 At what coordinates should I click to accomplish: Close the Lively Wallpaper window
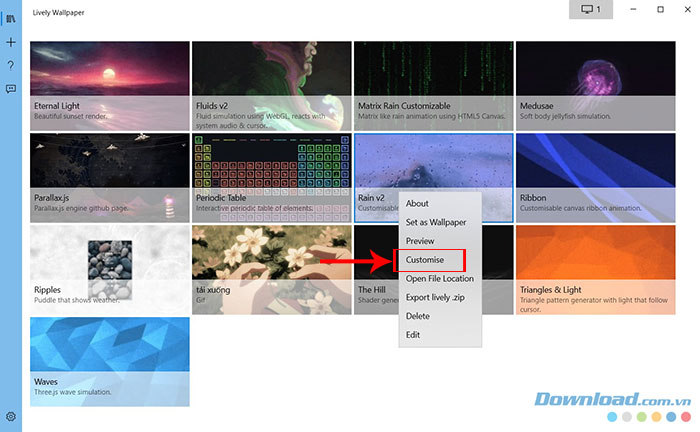688,9
